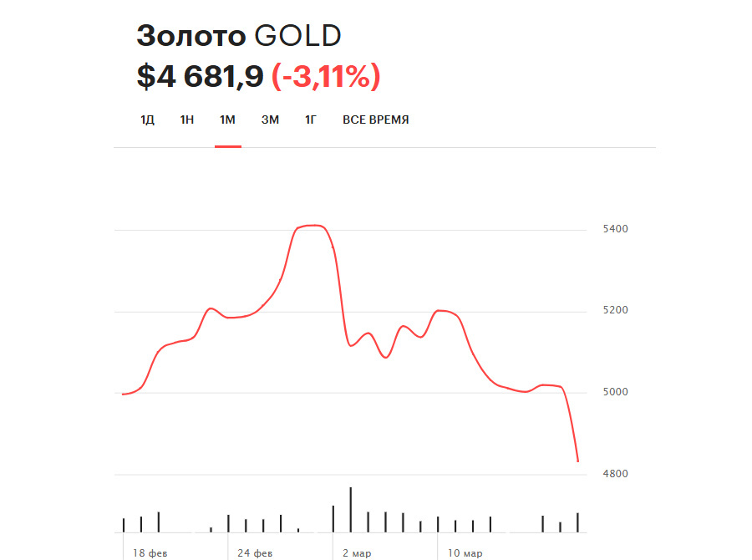Click the $4 681,9 price value
Image resolution: width=752 pixels, height=560 pixels.
pos(201,77)
